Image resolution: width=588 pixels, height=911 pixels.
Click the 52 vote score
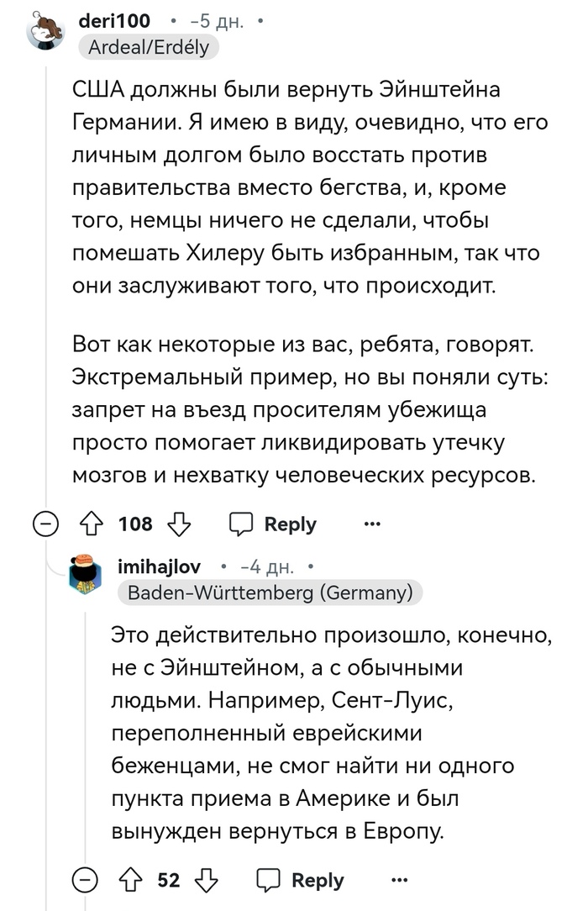click(x=169, y=880)
